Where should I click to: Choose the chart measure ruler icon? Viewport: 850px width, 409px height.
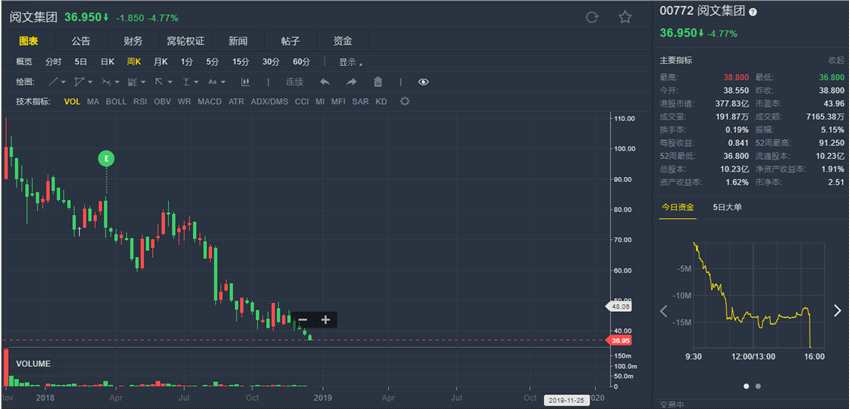pos(245,82)
